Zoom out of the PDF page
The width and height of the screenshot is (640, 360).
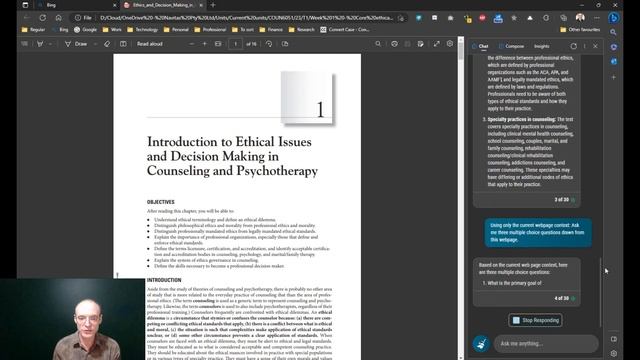[x=191, y=44]
